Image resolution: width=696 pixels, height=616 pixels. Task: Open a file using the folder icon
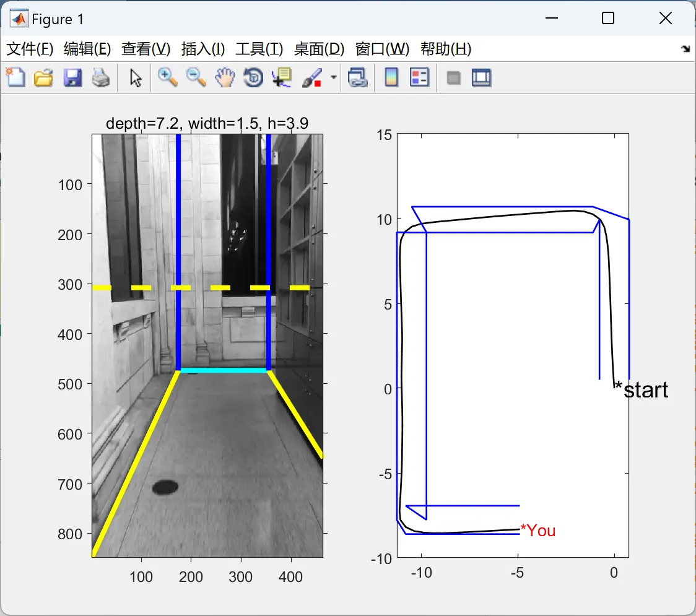(43, 77)
